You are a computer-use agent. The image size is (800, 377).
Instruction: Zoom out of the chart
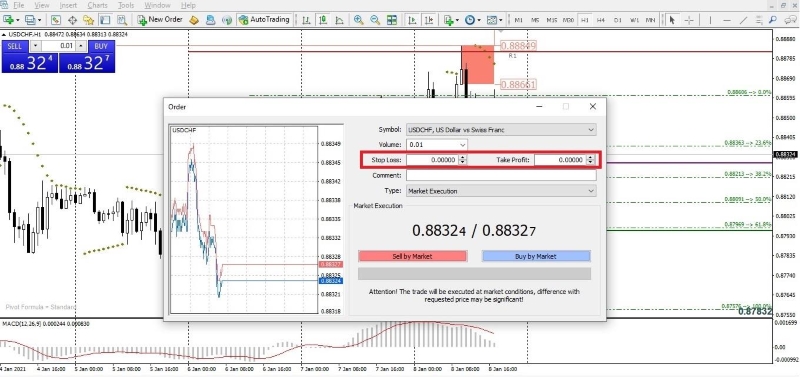pos(375,20)
